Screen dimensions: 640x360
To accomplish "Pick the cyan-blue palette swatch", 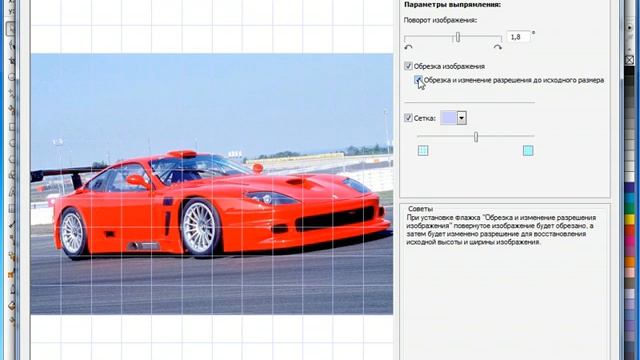I will (629, 198).
